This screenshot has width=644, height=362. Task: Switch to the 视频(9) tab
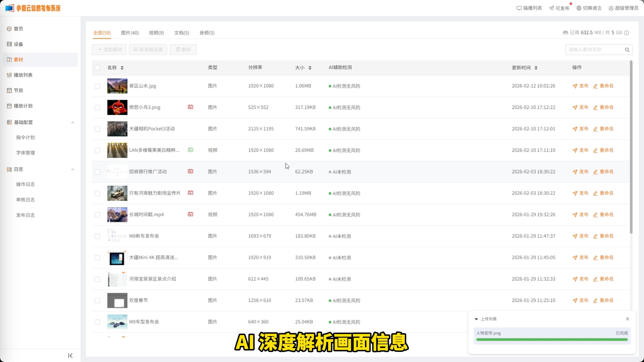click(156, 33)
